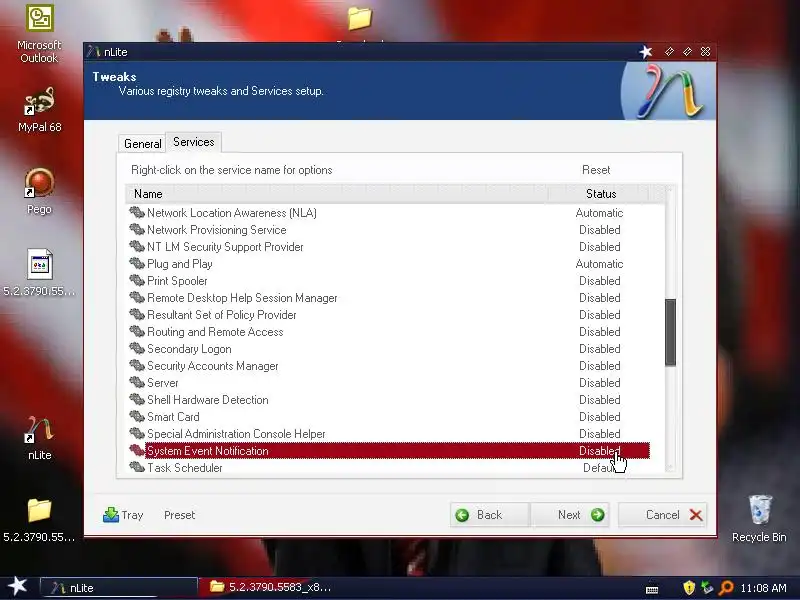800x600 pixels.
Task: Click the gear icon next to Plug and Play
Action: pos(137,263)
